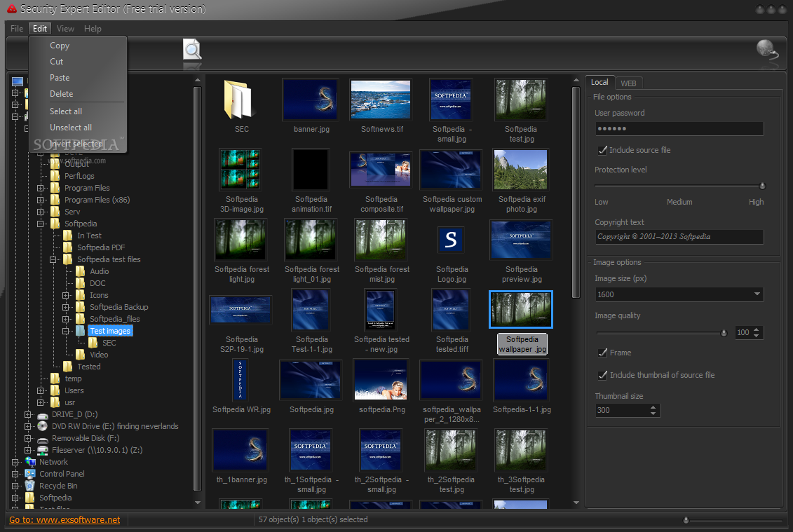Toggle the Include source file checkbox
Viewport: 793px width, 532px height.
[602, 150]
